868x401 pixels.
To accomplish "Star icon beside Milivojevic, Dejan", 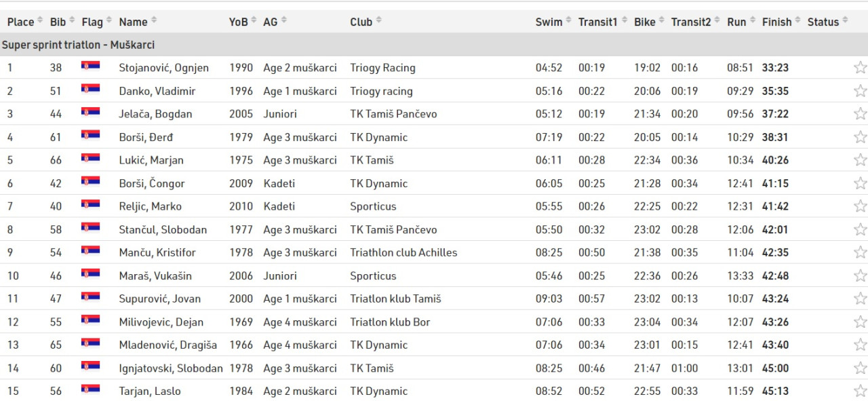I will coord(860,322).
